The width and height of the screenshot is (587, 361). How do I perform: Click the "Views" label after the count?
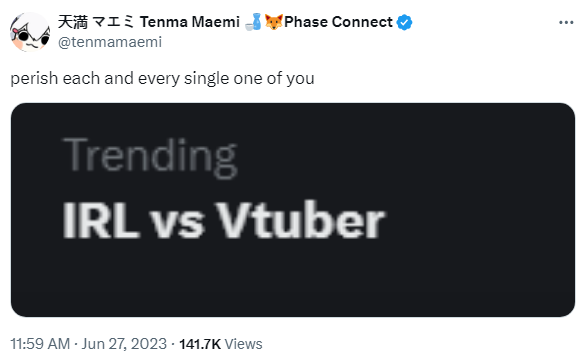[x=243, y=344]
